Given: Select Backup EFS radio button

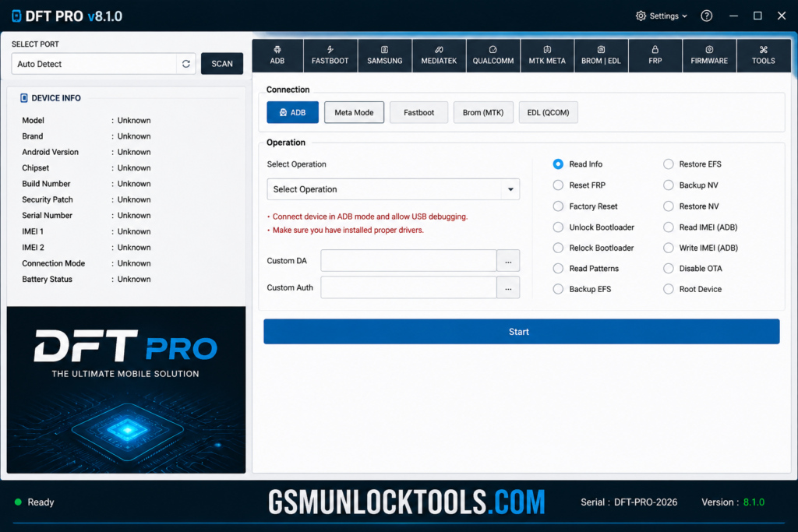Looking at the screenshot, I should pyautogui.click(x=558, y=289).
